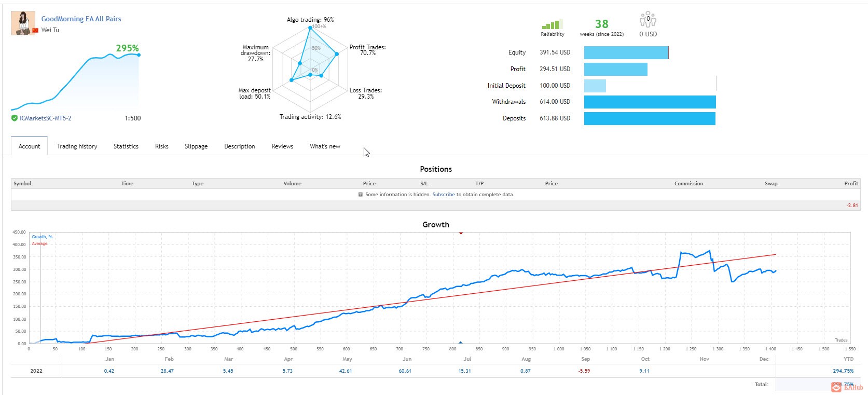
Task: Click the Trading activity: 12.6% radar label
Action: pyautogui.click(x=310, y=117)
